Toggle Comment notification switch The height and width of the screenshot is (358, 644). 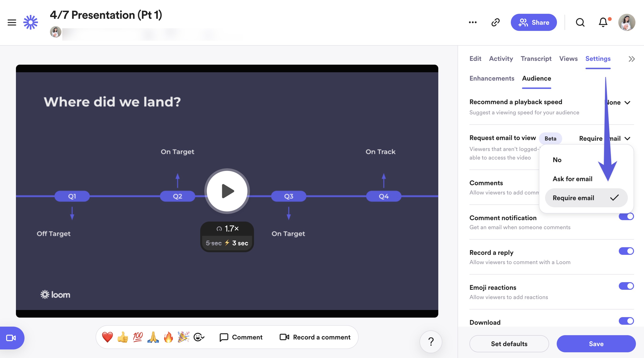pyautogui.click(x=626, y=217)
